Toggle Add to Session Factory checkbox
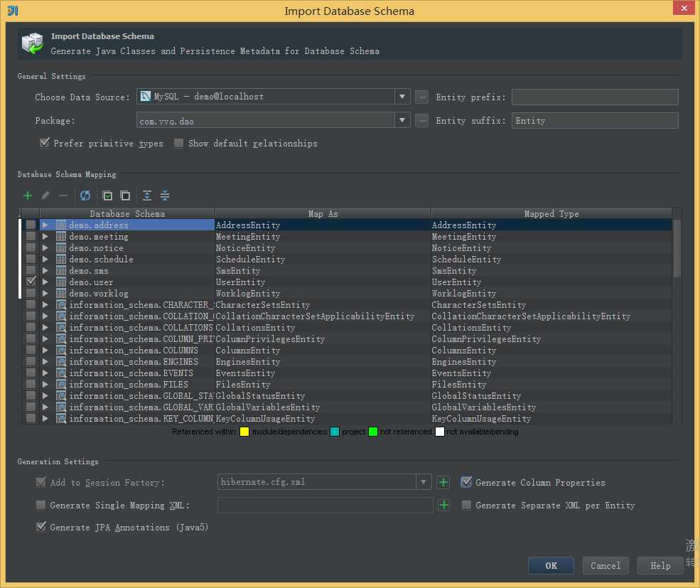Image resolution: width=700 pixels, height=588 pixels. click(x=41, y=481)
